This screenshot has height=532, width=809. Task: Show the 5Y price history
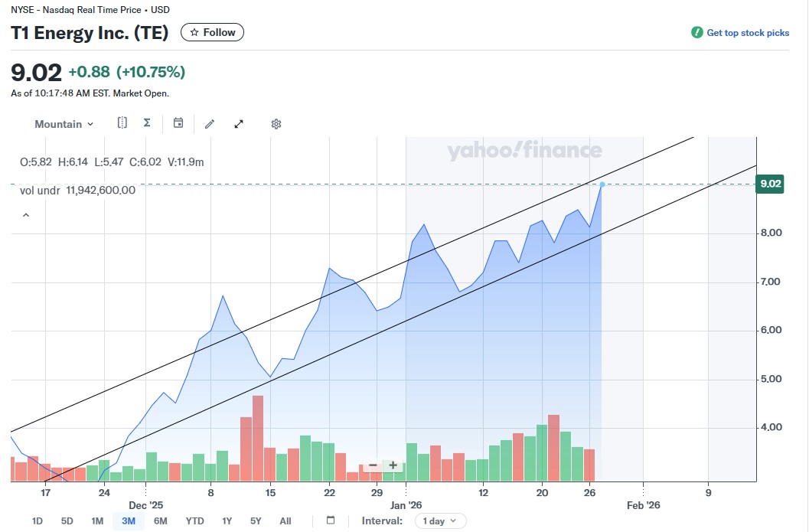[256, 521]
